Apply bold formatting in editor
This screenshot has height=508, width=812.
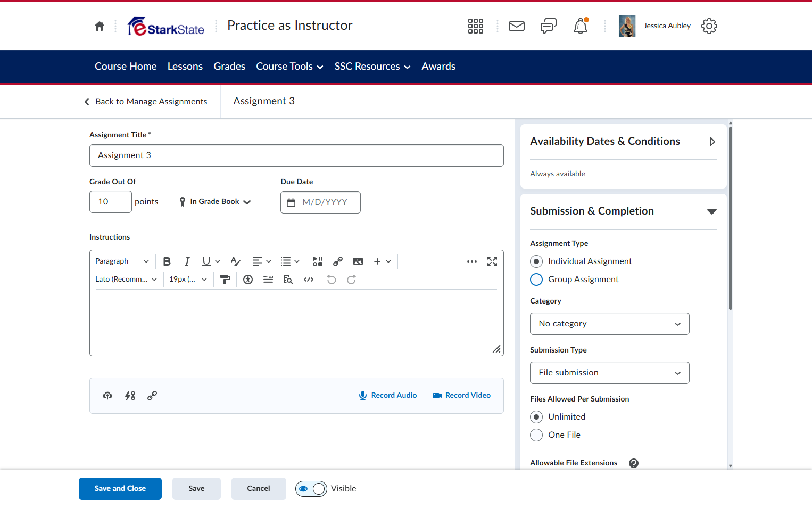tap(167, 261)
